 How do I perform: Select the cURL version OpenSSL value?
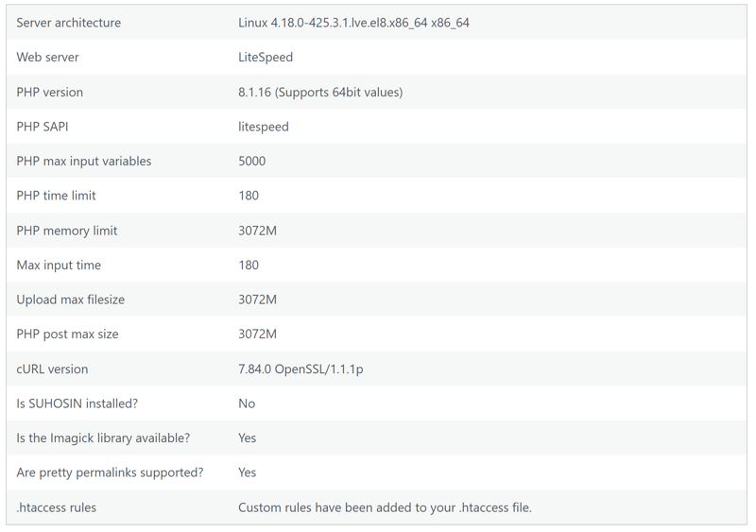coord(301,369)
